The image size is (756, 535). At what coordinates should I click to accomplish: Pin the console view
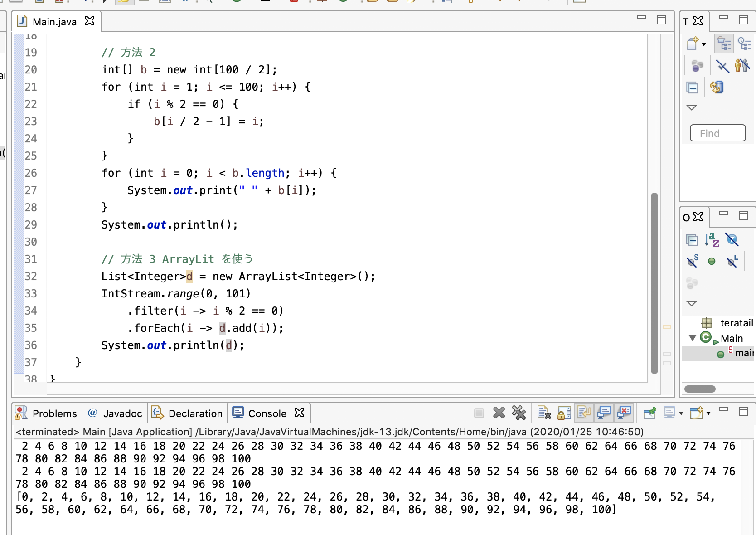(649, 413)
